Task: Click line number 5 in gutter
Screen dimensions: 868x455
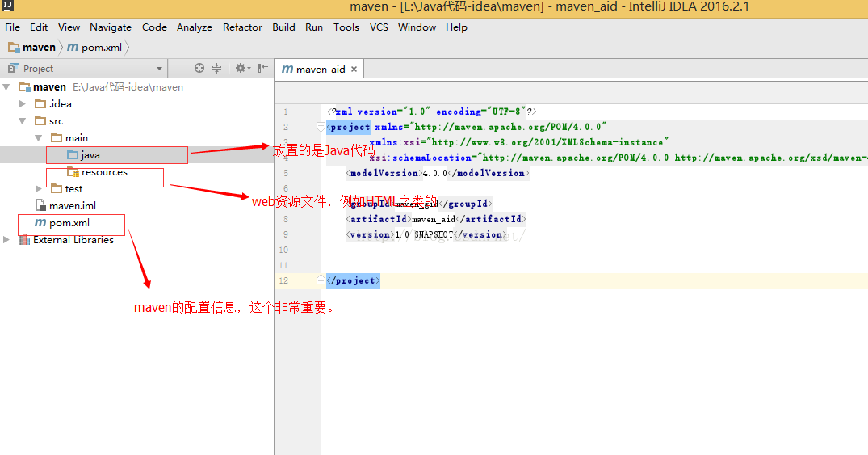Action: pos(286,173)
